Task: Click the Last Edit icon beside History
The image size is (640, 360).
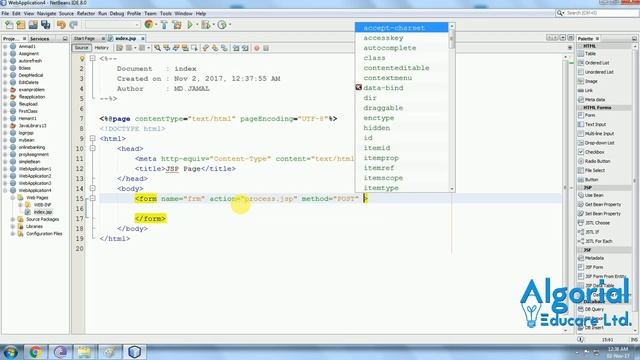Action: pos(119,48)
